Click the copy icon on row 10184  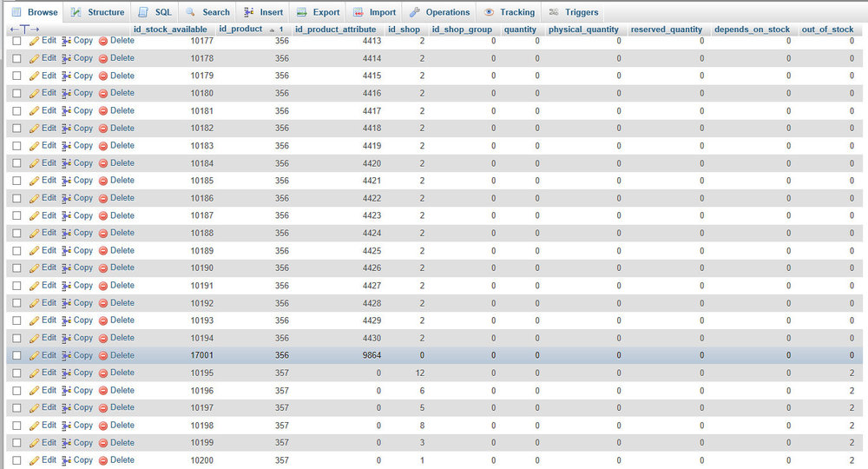(x=67, y=163)
